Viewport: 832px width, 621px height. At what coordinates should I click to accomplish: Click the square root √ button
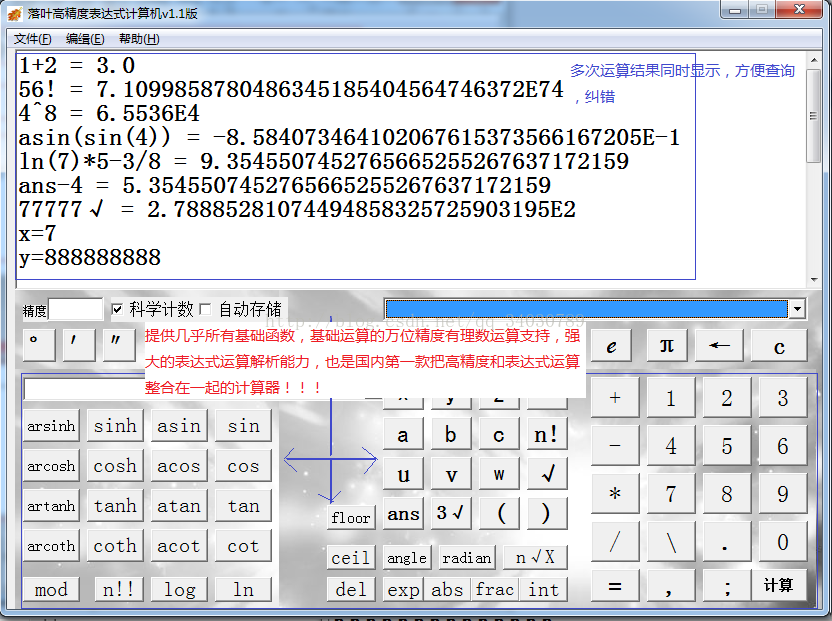click(x=547, y=474)
